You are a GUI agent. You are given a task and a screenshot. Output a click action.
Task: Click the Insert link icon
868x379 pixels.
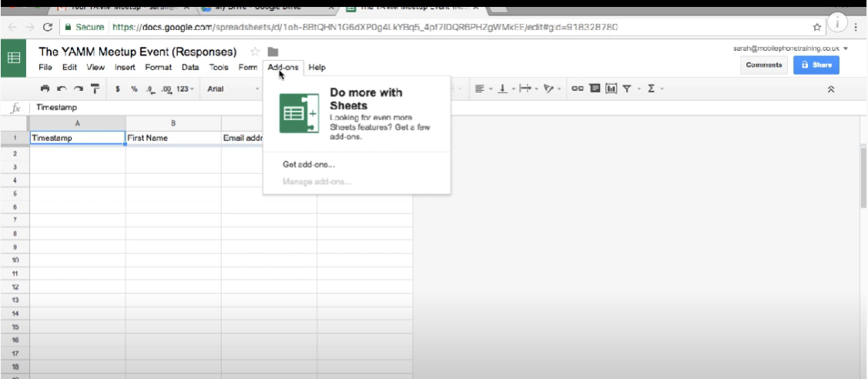578,89
